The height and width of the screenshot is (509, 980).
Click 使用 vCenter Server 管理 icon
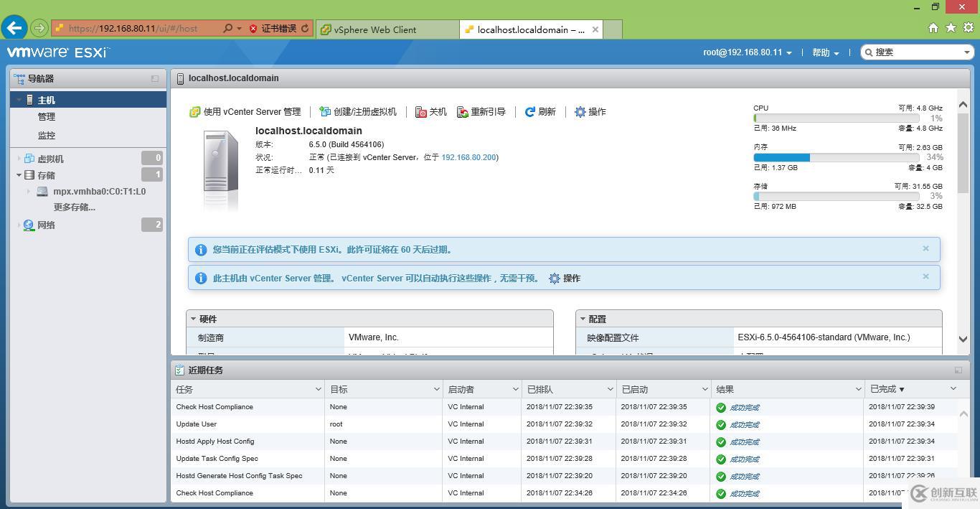194,111
